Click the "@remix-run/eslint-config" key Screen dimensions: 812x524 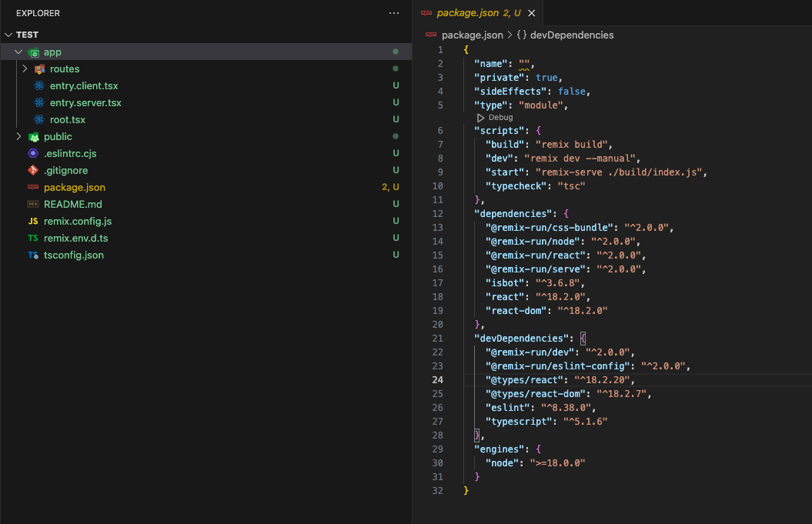click(558, 366)
